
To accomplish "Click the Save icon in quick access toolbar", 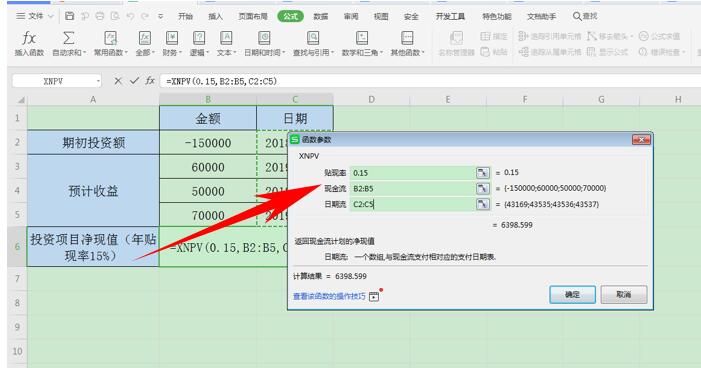I will 69,16.
